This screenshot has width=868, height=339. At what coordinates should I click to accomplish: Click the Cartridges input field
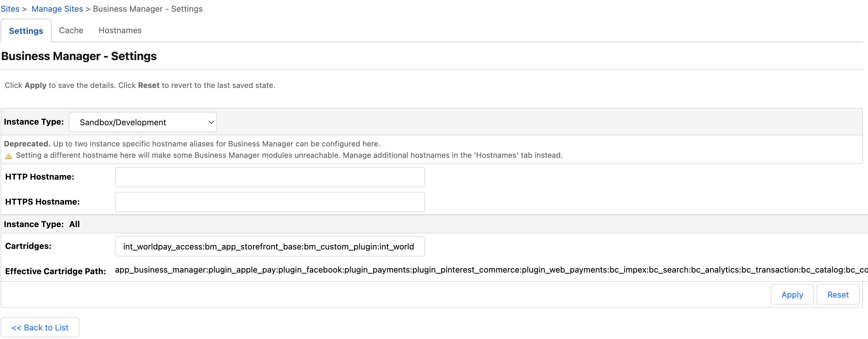(x=270, y=246)
